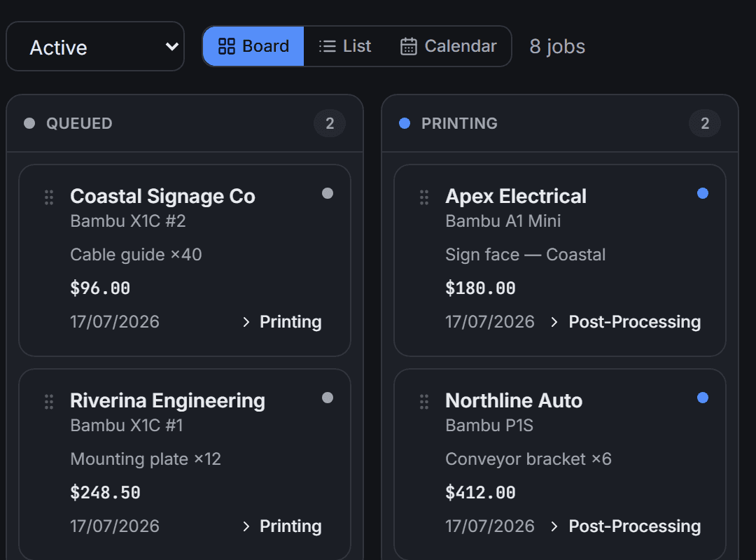Select the Bambu A1 Mini printer label
The image size is (756, 560).
503,221
